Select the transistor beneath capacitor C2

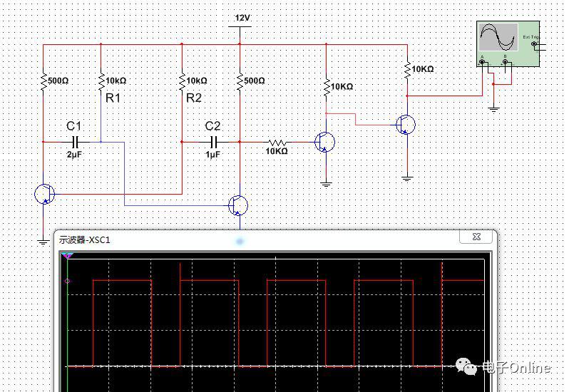coord(238,205)
